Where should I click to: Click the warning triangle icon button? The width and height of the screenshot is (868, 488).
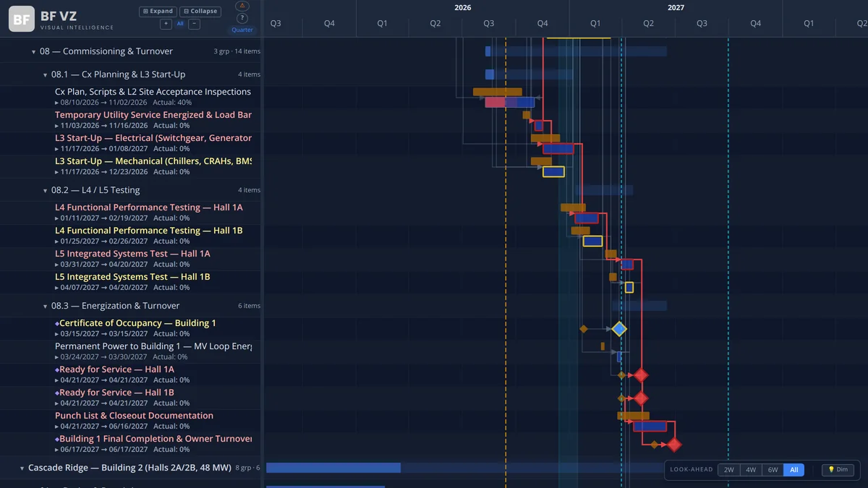pos(242,7)
